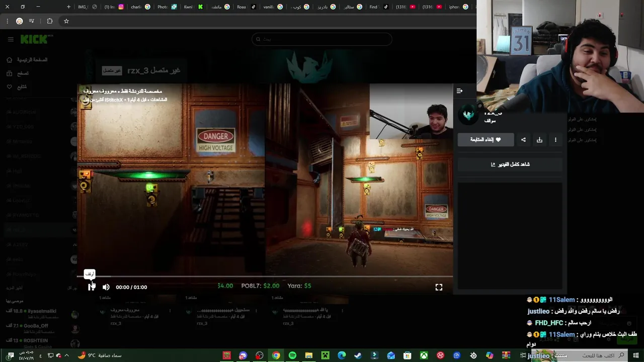Click the إلغاء المتابعة unfollow button
644x362 pixels.
(486, 140)
